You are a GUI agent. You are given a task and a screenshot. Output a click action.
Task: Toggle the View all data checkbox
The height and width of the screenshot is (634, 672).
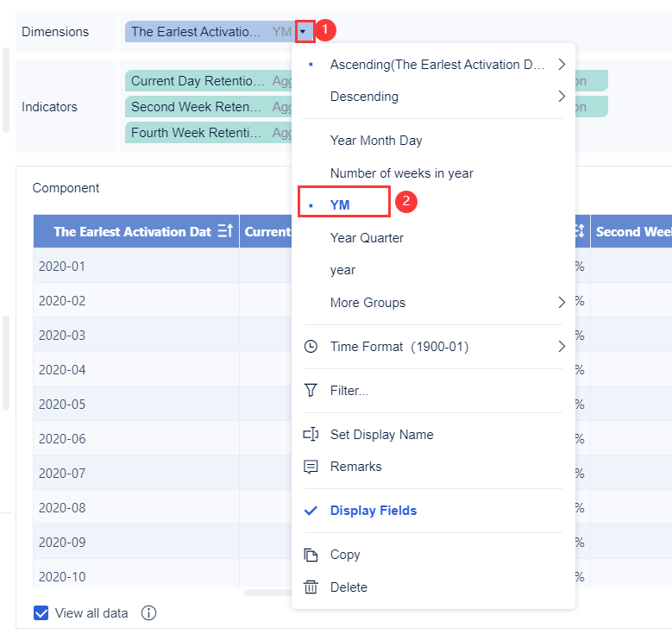click(41, 613)
